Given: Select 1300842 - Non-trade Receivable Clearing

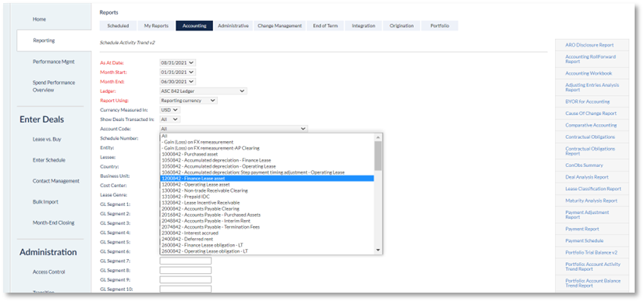Looking at the screenshot, I should point(267,190).
